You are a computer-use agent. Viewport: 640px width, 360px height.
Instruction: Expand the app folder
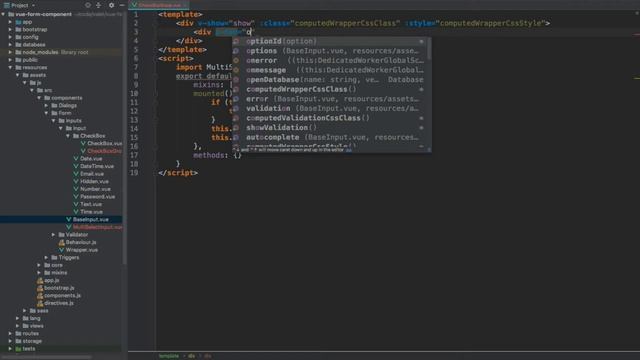pyautogui.click(x=11, y=22)
